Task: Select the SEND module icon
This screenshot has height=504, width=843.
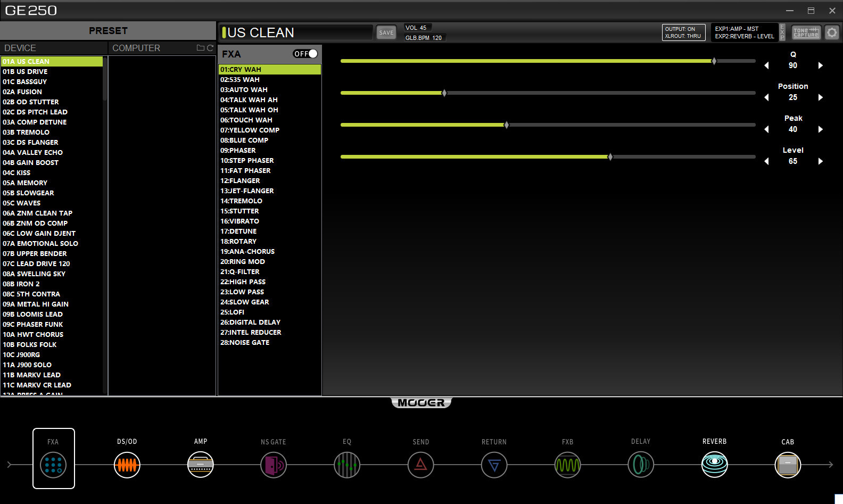Action: pyautogui.click(x=421, y=465)
